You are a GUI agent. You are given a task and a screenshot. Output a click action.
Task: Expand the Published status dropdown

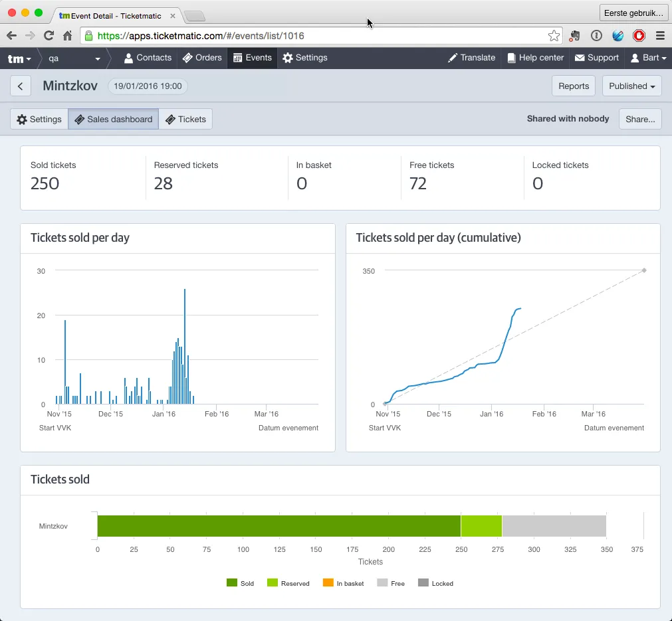click(631, 86)
